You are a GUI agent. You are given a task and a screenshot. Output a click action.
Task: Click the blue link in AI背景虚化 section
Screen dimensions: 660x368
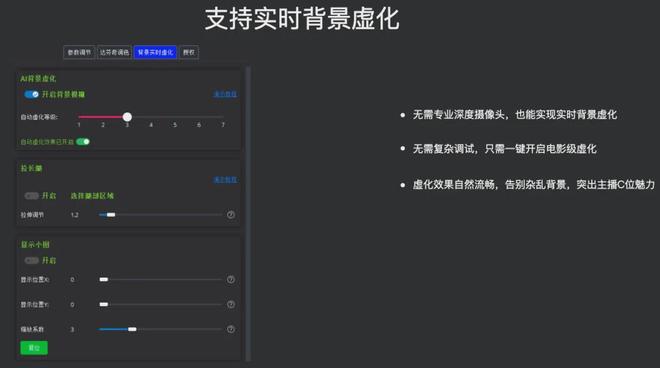tap(225, 94)
